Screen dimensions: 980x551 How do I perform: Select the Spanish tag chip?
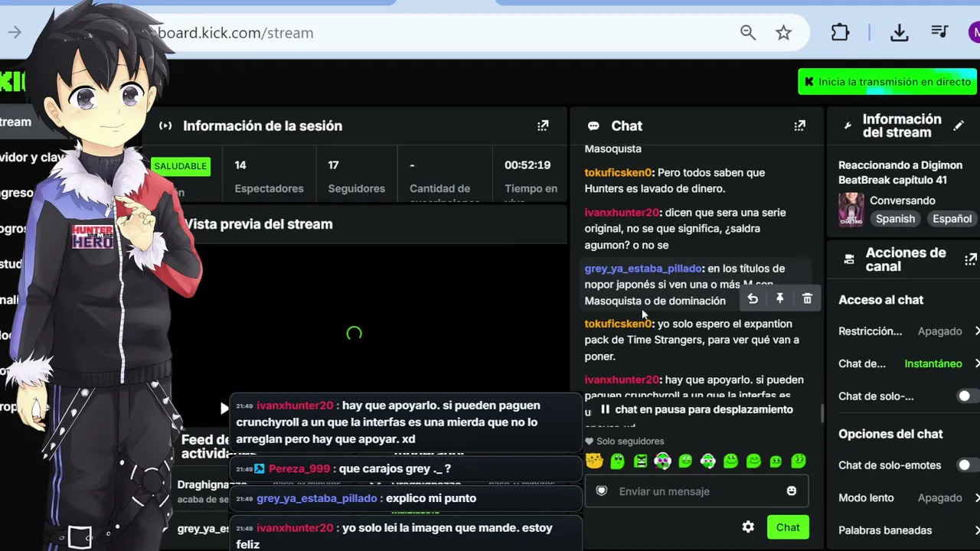[x=895, y=218]
